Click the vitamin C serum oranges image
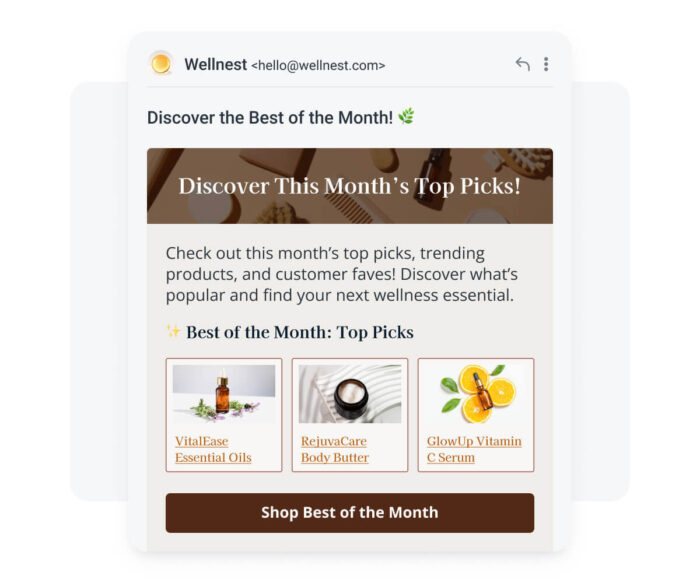The width and height of the screenshot is (700, 583). coord(476,394)
